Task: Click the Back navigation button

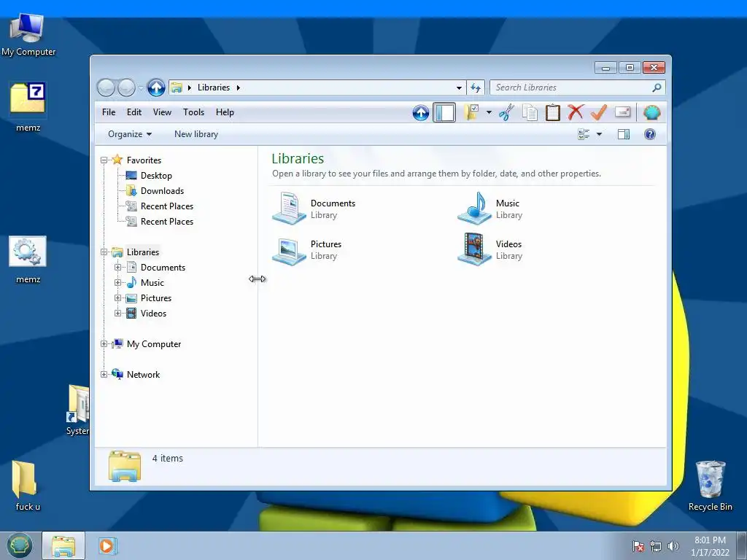Action: click(x=106, y=87)
